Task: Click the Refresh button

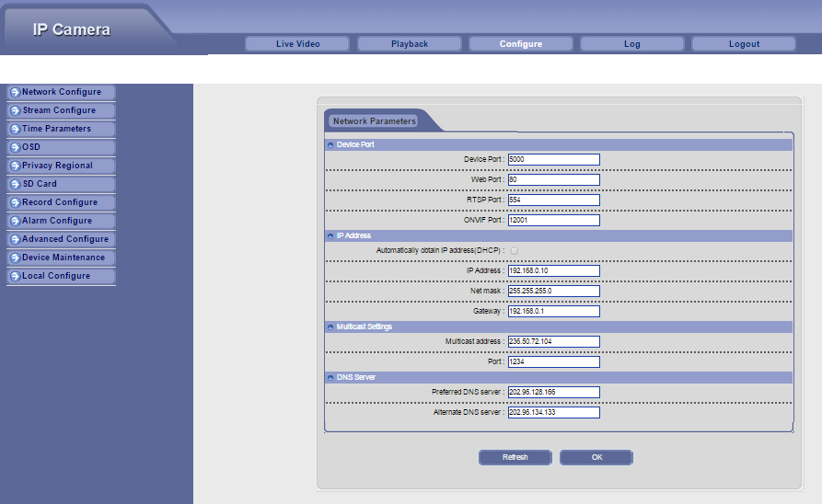Action: point(515,457)
